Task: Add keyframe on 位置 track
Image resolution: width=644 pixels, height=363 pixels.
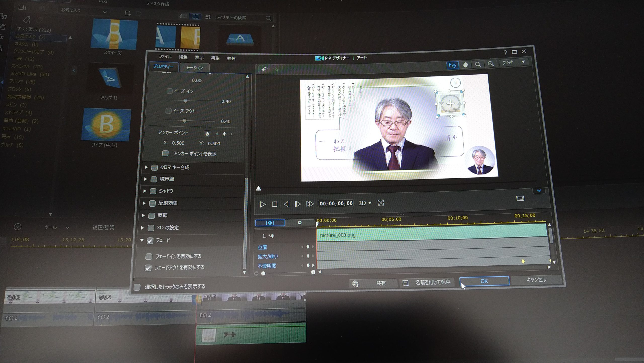Action: click(308, 247)
